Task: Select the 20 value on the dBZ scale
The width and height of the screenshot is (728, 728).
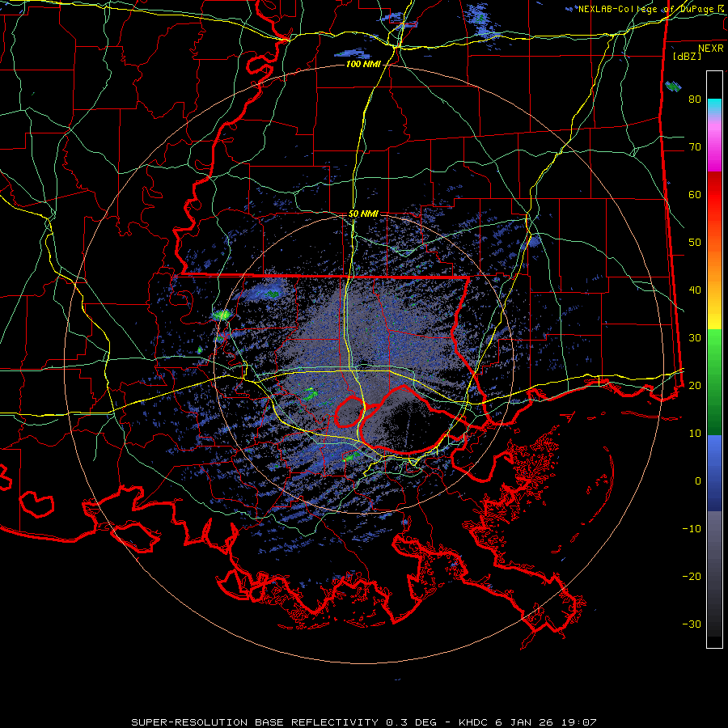Action: coord(695,385)
